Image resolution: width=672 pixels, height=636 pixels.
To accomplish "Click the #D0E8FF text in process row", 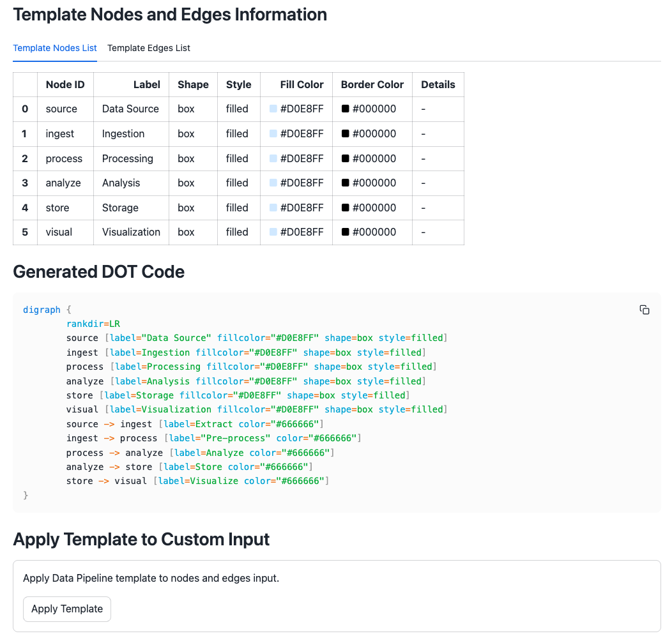I will pos(302,158).
